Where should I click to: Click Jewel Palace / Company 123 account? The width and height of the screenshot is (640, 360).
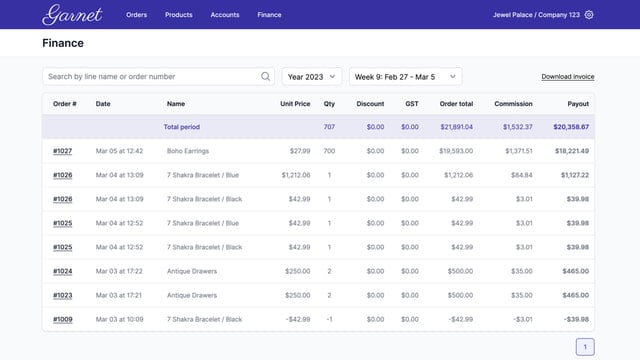click(536, 15)
